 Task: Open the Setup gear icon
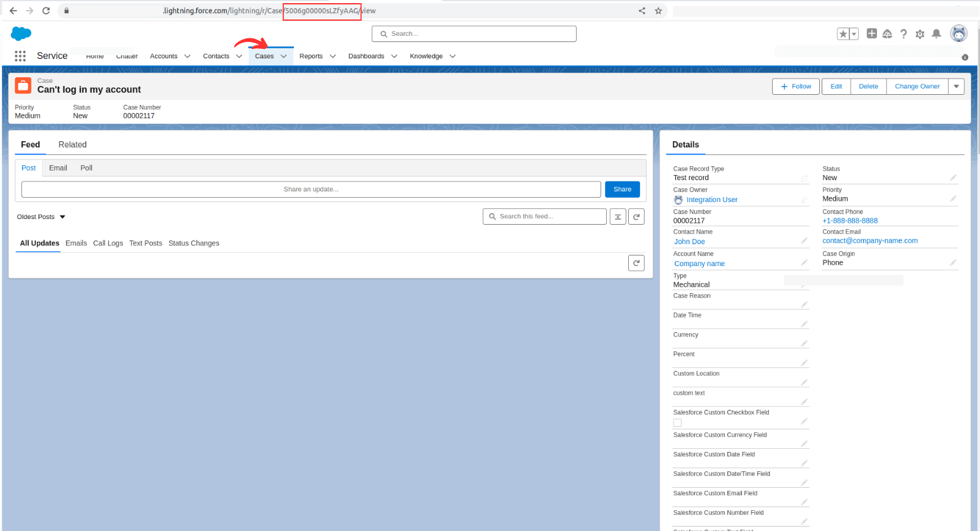coord(920,34)
